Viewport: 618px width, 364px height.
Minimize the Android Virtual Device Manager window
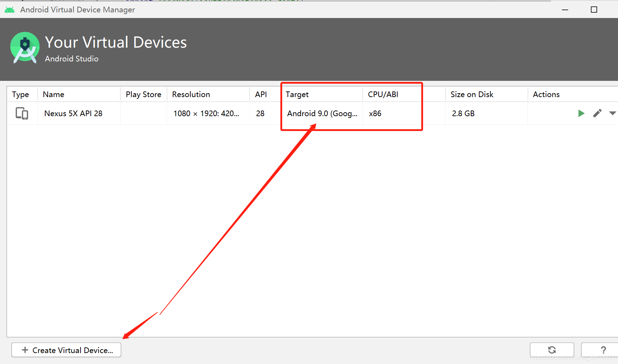point(565,10)
